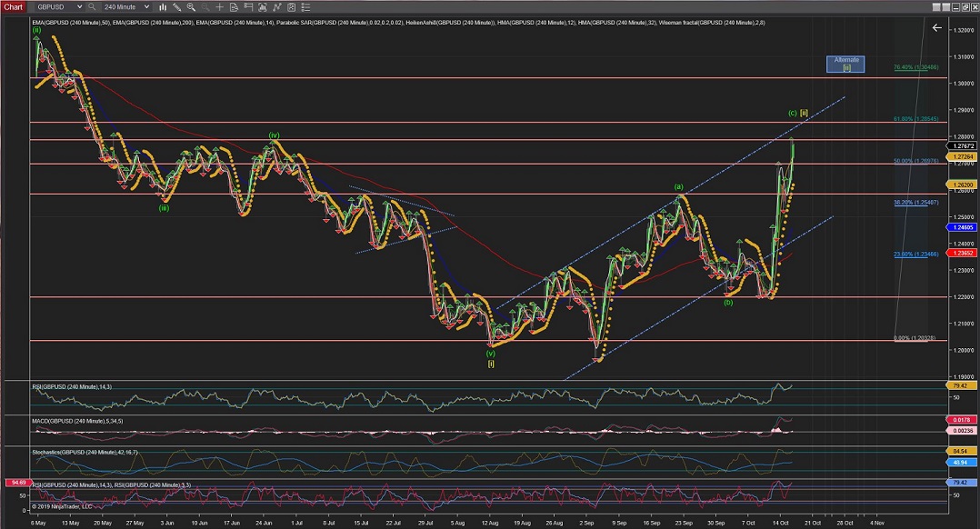980x529 pixels.
Task: Select the MACD(GBPUSD) 5,34,5 panel label
Action: pyautogui.click(x=77, y=421)
